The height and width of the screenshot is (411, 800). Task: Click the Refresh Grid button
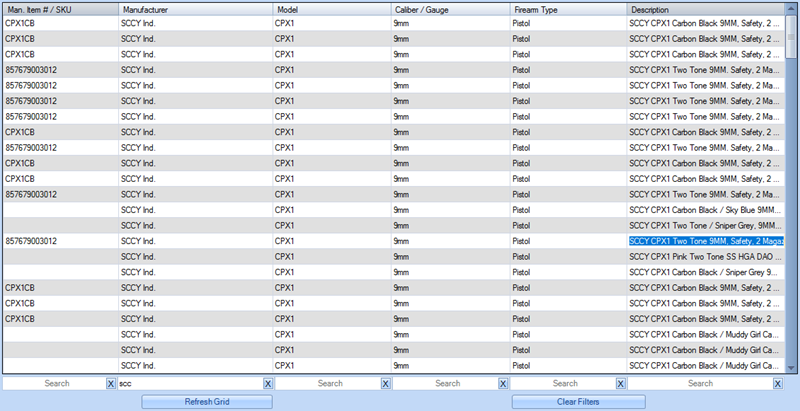pos(207,402)
